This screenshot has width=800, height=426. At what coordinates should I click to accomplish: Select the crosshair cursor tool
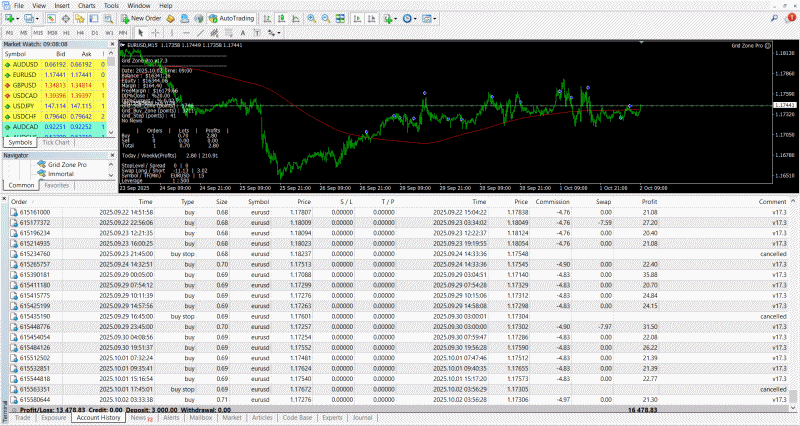point(155,32)
